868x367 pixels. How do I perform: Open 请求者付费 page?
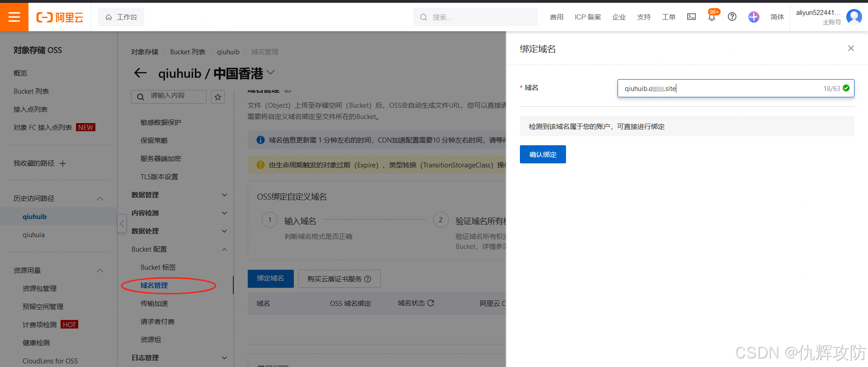click(x=157, y=321)
